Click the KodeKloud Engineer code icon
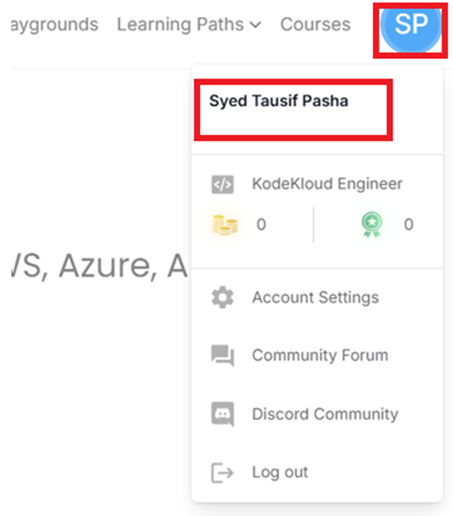 [x=222, y=184]
